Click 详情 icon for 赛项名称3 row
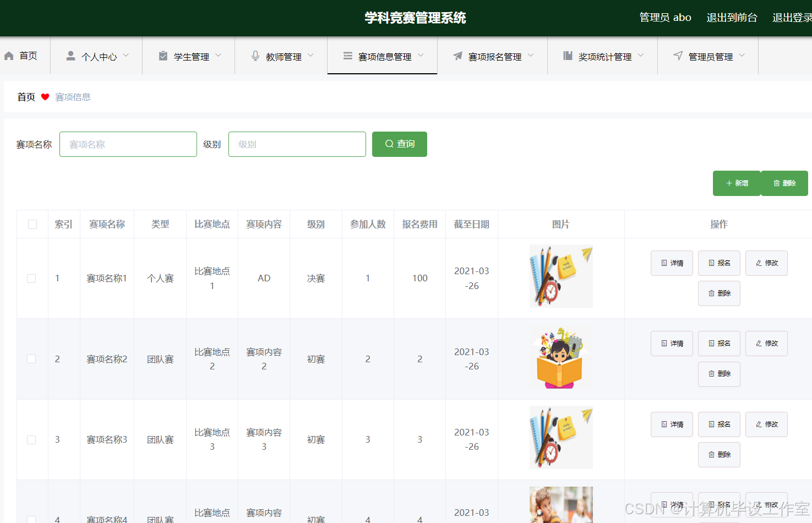The width and height of the screenshot is (812, 523). [x=664, y=424]
